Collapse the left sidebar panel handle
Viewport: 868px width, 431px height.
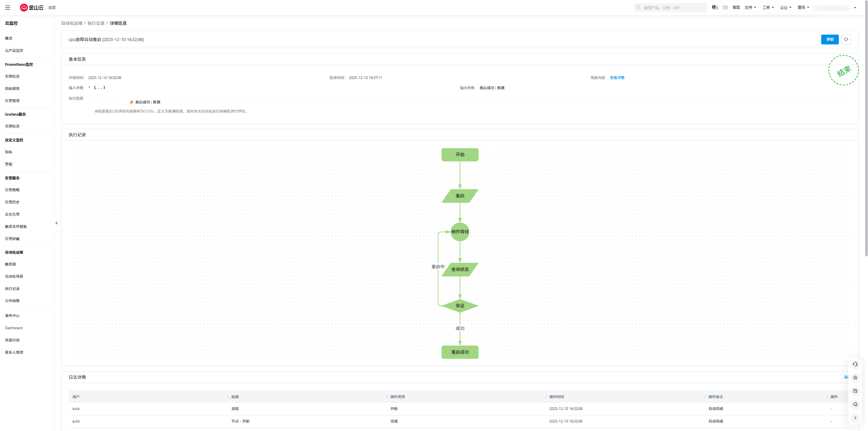(x=56, y=223)
